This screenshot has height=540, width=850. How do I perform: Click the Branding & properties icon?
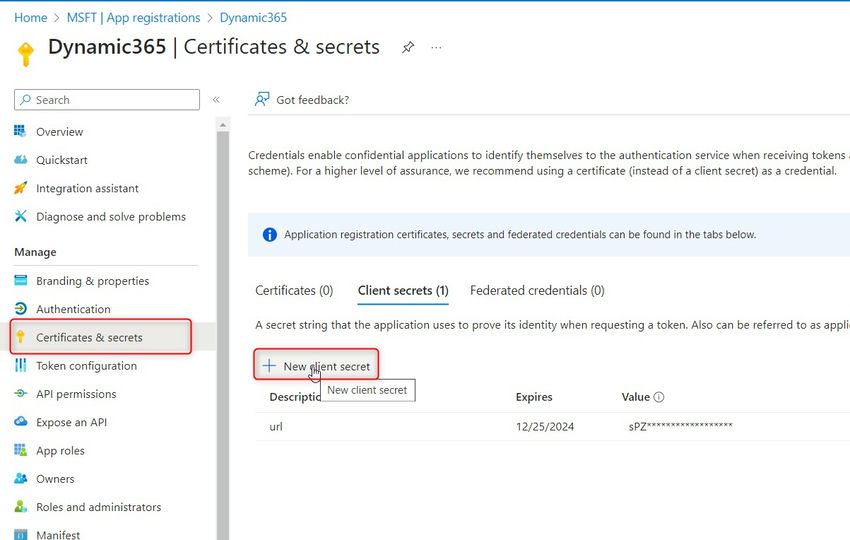point(20,280)
